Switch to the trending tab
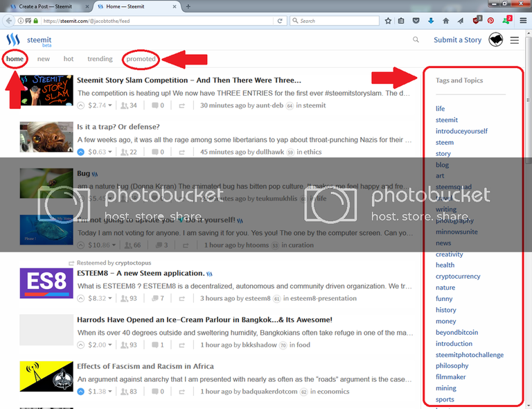This screenshot has width=532, height=409. pos(100,59)
